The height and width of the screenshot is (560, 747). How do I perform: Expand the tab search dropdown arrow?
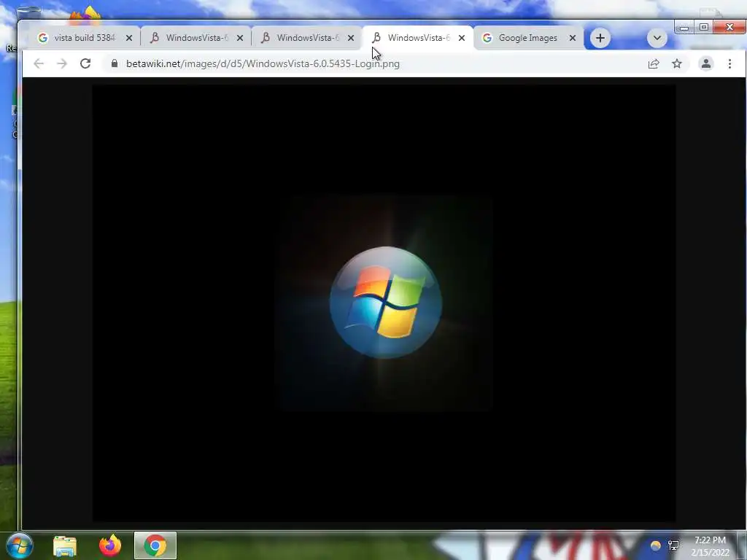click(657, 38)
